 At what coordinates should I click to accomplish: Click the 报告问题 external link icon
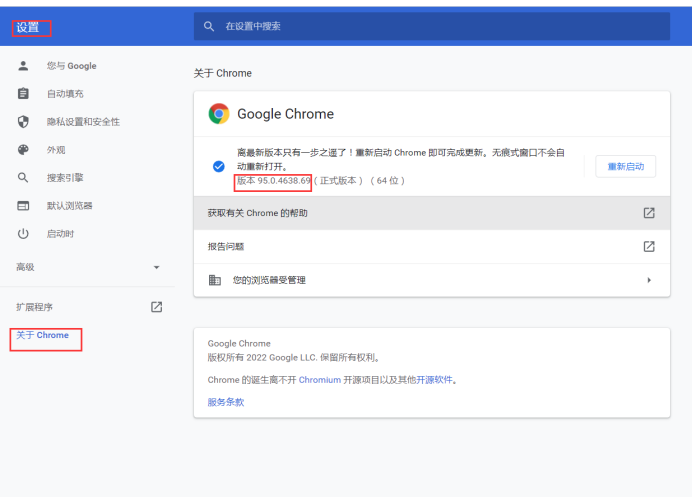click(648, 246)
